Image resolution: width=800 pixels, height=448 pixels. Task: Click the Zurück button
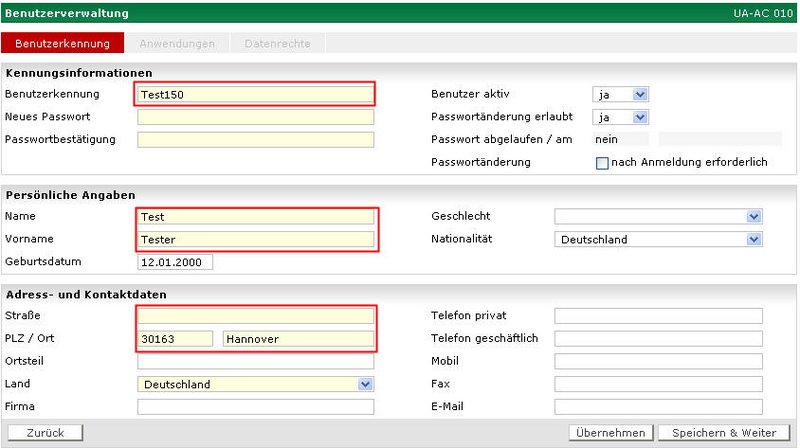point(45,432)
